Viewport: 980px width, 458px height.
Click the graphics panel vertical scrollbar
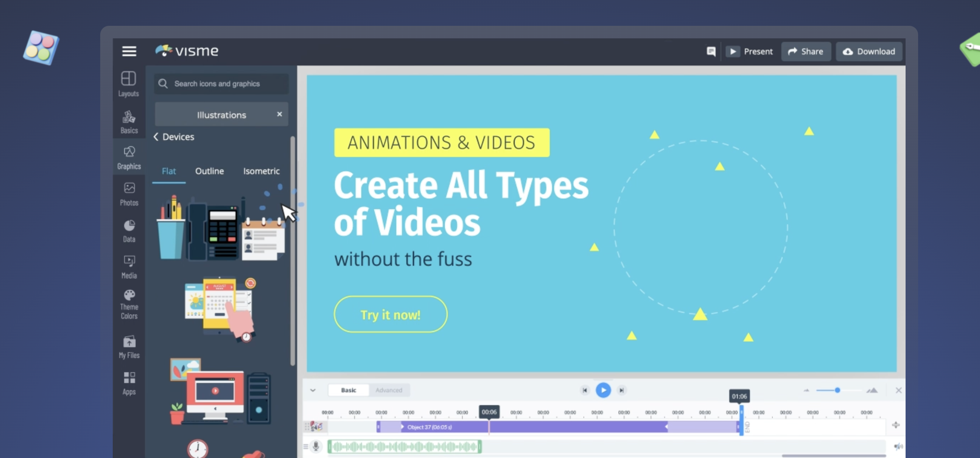[293, 250]
